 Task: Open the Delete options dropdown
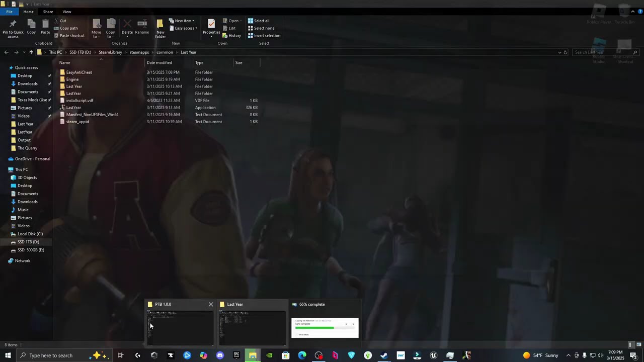(x=127, y=36)
